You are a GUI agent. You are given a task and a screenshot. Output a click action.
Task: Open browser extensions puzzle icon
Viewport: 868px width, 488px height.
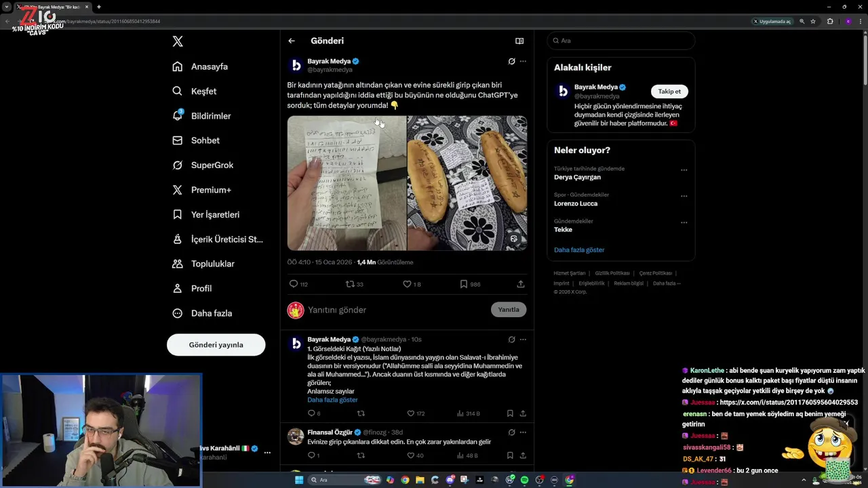coord(829,21)
